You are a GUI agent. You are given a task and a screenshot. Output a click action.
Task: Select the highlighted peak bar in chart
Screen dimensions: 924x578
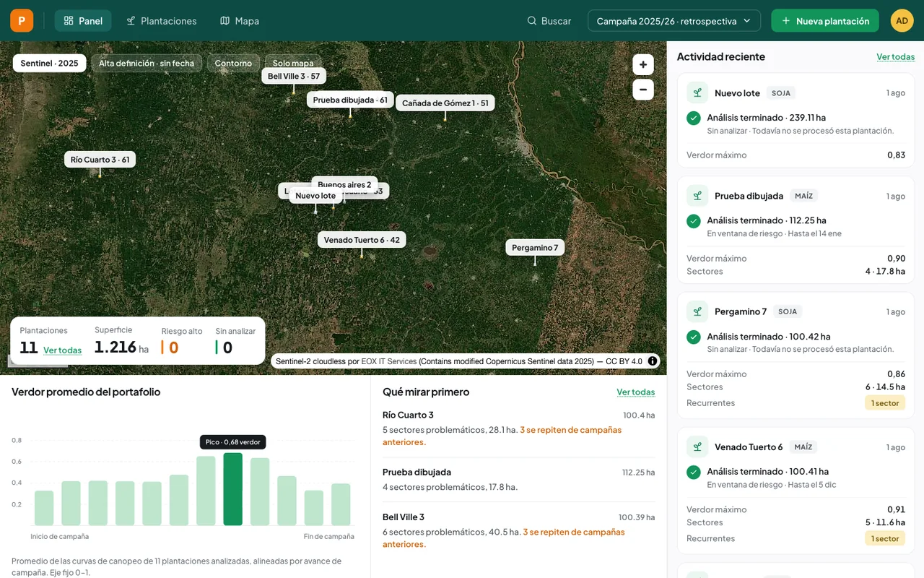(x=233, y=489)
